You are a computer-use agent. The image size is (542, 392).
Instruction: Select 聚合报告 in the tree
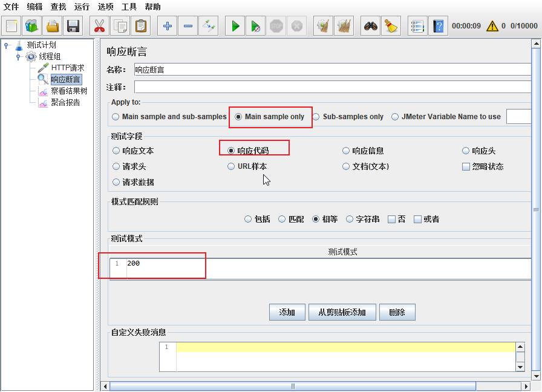[x=65, y=103]
